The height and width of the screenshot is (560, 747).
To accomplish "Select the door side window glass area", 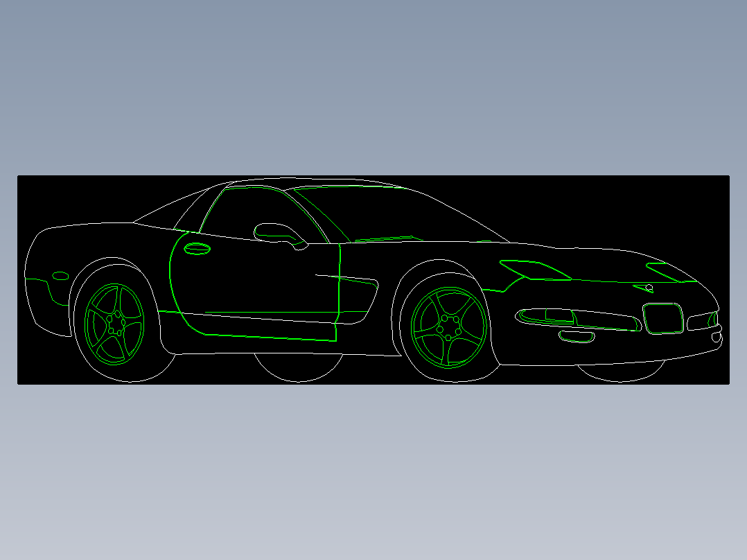I will (x=265, y=214).
